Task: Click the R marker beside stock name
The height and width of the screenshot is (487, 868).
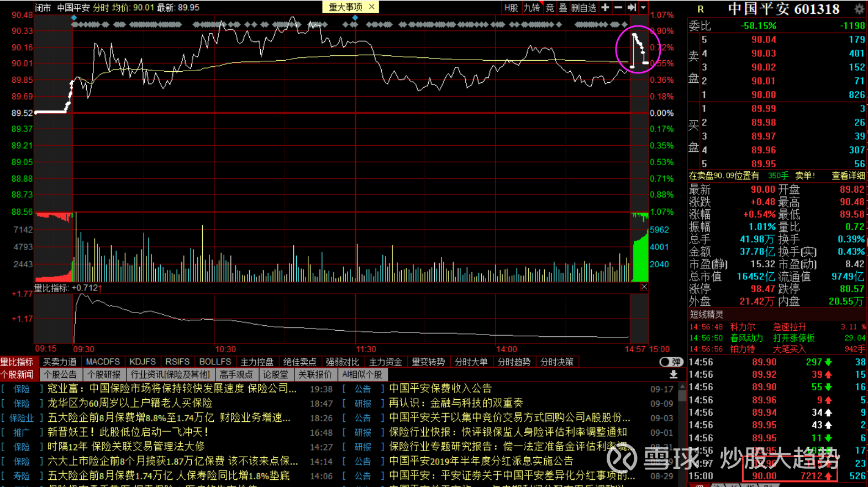Action: click(x=701, y=9)
